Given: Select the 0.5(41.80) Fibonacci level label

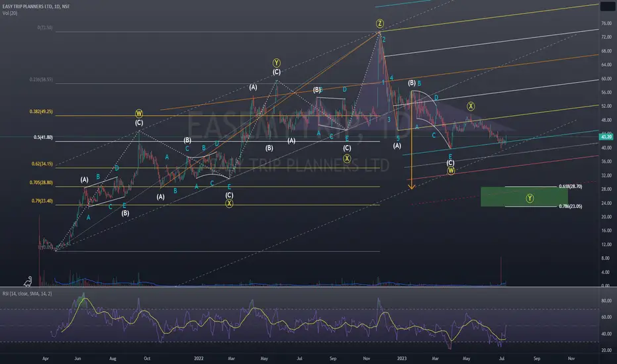Looking at the screenshot, I should click(43, 138).
